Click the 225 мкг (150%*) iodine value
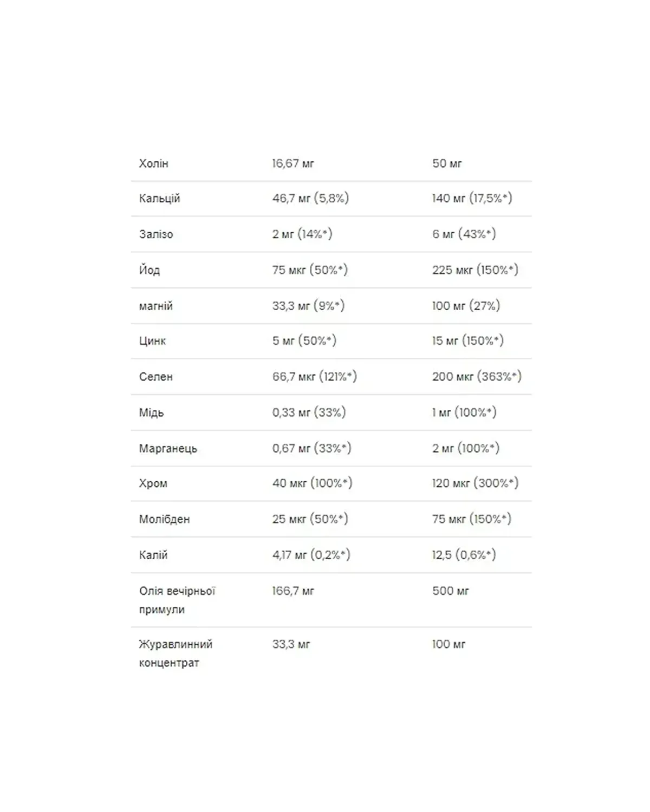This screenshot has height=812, width=650. point(475,270)
